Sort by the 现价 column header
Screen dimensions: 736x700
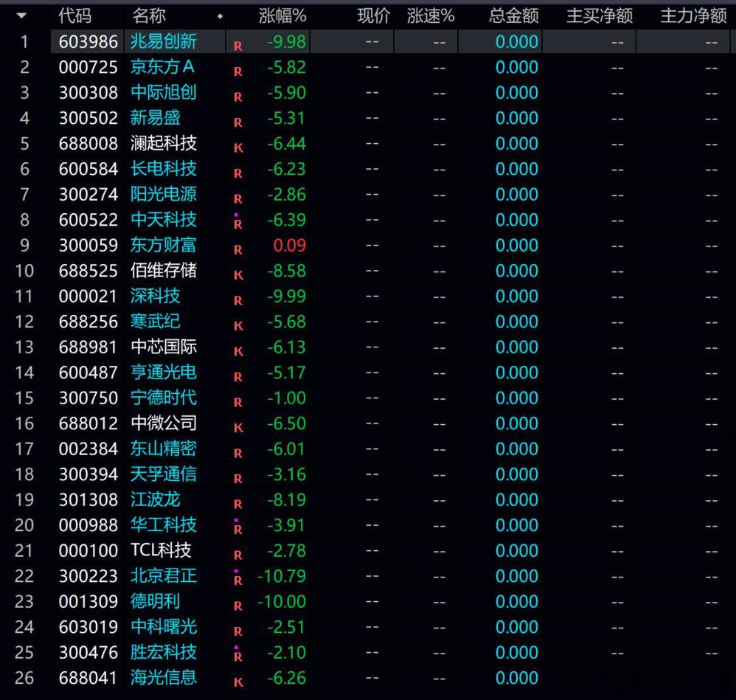(374, 16)
